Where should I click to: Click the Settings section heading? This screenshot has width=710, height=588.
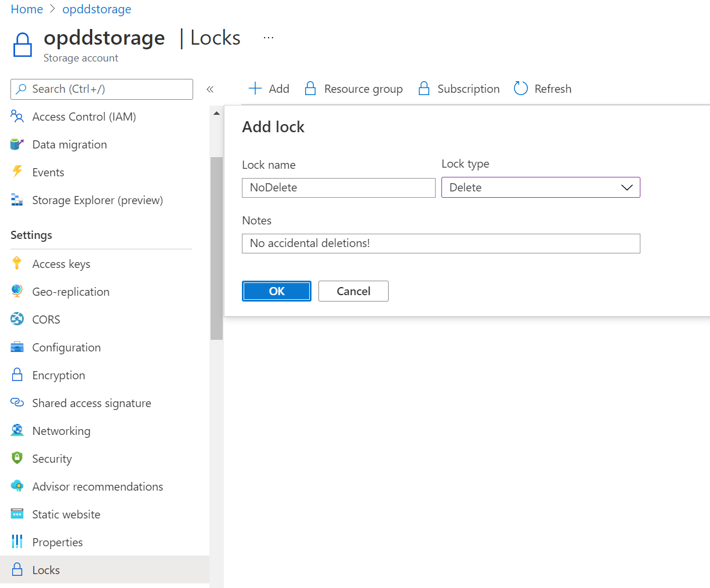(x=31, y=235)
